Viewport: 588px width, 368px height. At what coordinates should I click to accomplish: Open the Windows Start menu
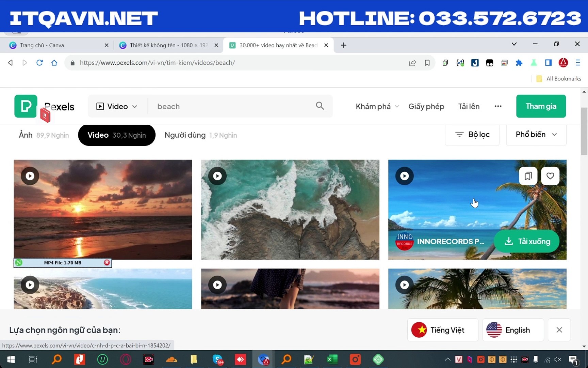click(11, 359)
